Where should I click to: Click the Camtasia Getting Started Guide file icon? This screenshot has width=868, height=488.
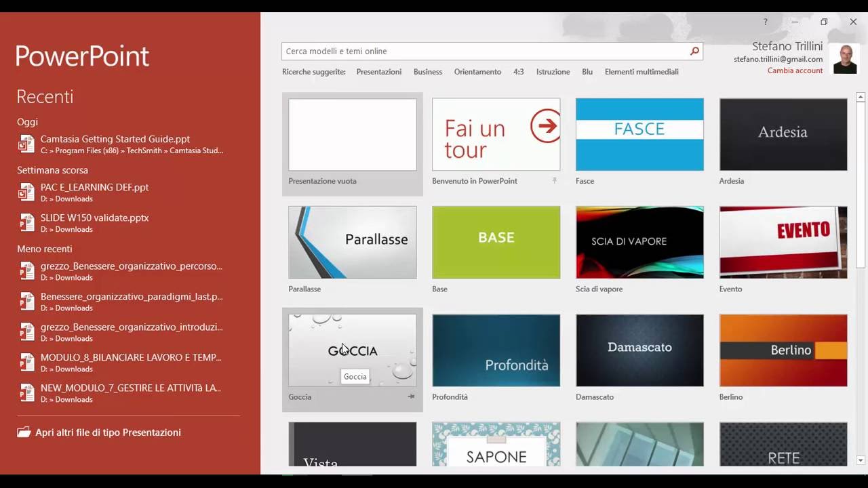26,144
